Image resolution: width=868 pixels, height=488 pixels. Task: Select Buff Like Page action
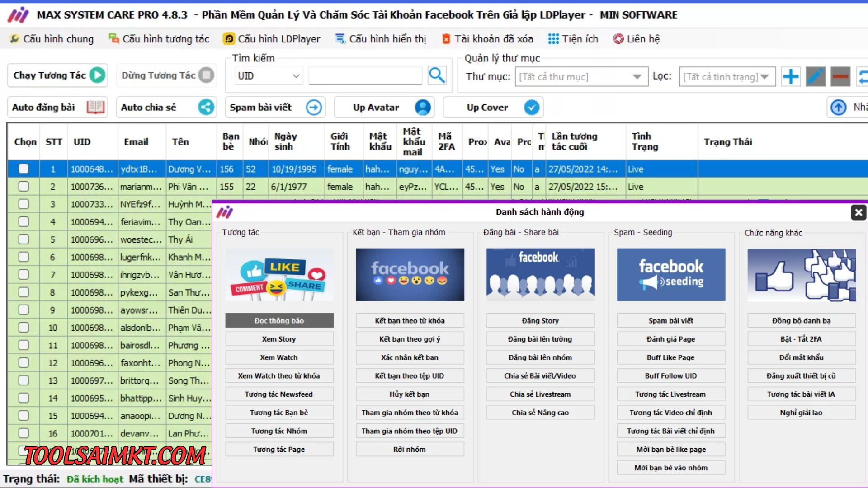(x=671, y=357)
